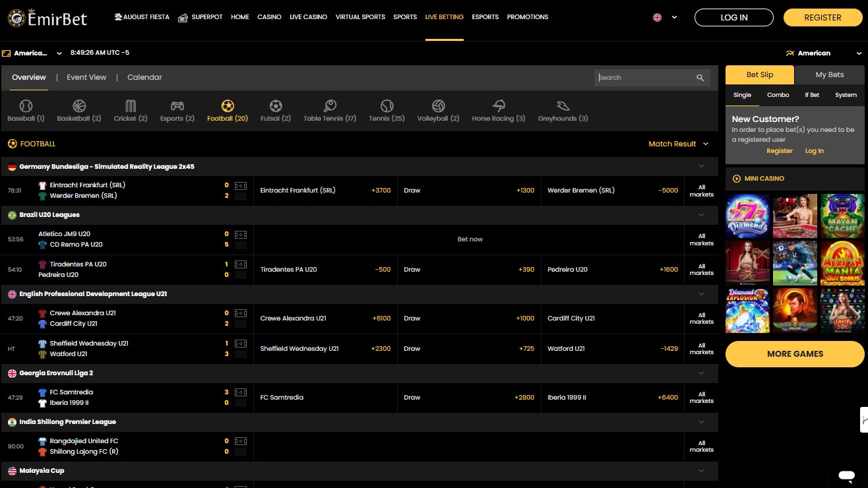Open the American odds format dropdown
868x488 pixels.
click(824, 53)
